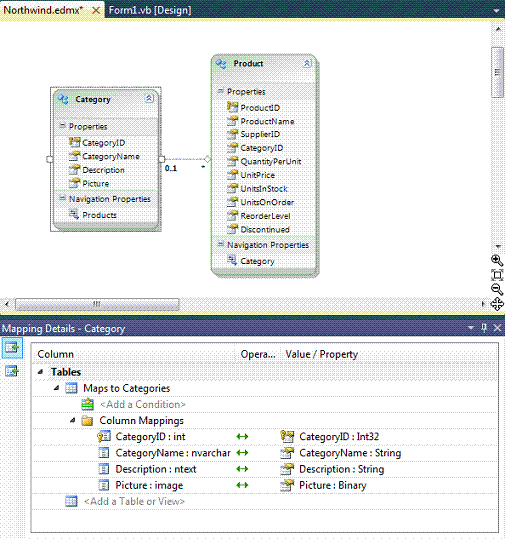505x539 pixels.
Task: Click the designer vertical scroll down arrow
Action: tap(498, 246)
